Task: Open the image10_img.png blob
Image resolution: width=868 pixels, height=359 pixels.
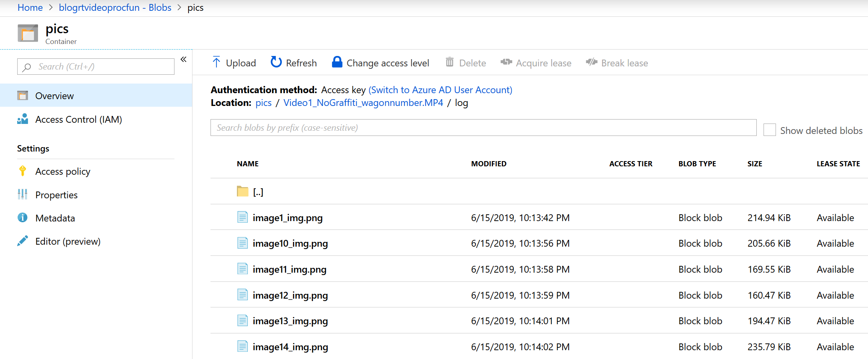Action: click(x=290, y=243)
